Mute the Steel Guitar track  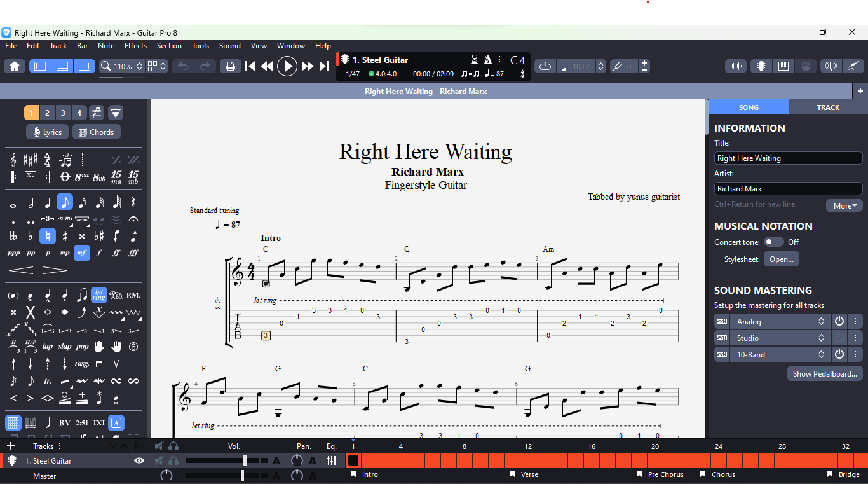159,460
